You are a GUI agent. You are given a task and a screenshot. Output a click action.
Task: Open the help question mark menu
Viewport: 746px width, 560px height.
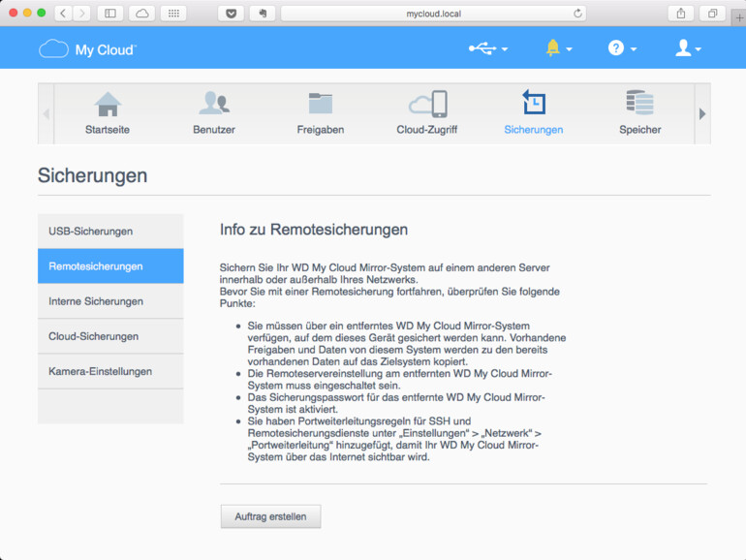point(622,48)
